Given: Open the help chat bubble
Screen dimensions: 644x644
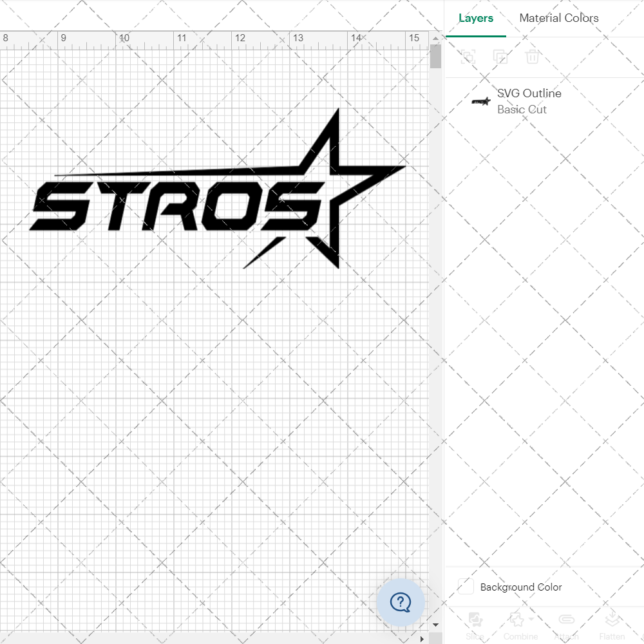Looking at the screenshot, I should click(x=401, y=603).
